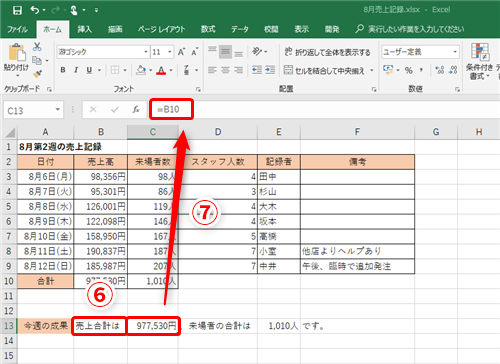Switch to the 表示 tab
This screenshot has width=500, height=364.
tap(302, 29)
